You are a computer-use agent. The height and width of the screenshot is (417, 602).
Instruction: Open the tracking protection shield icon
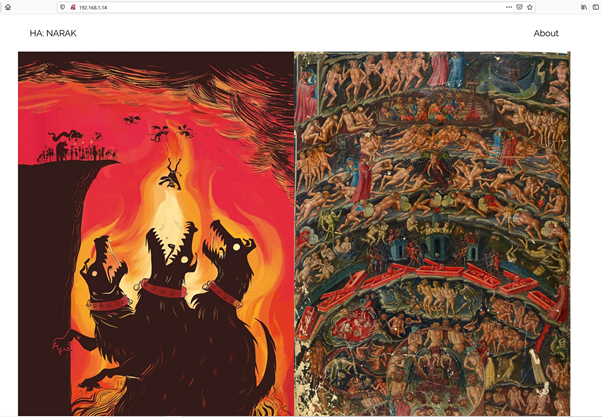click(64, 7)
